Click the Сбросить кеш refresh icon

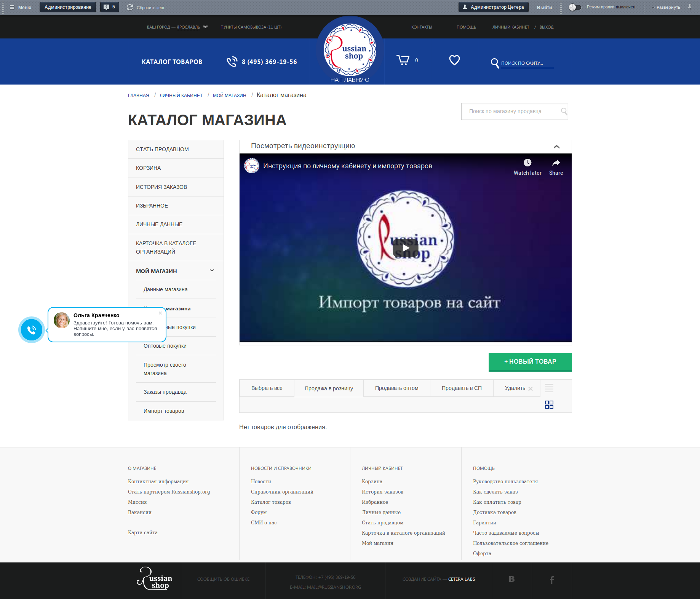129,6
